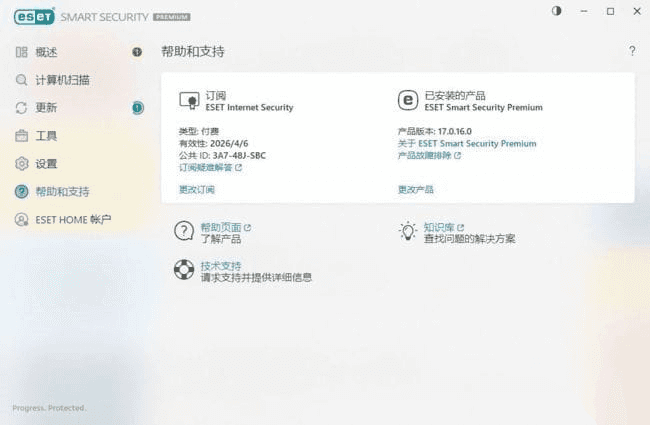Click external link icon after 帮助页面
The height and width of the screenshot is (425, 650).
[x=247, y=228]
